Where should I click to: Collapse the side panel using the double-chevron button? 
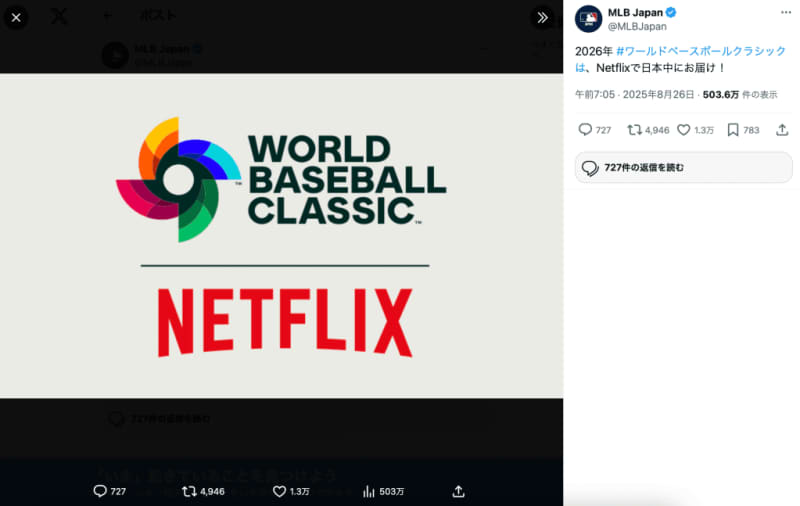pos(542,17)
